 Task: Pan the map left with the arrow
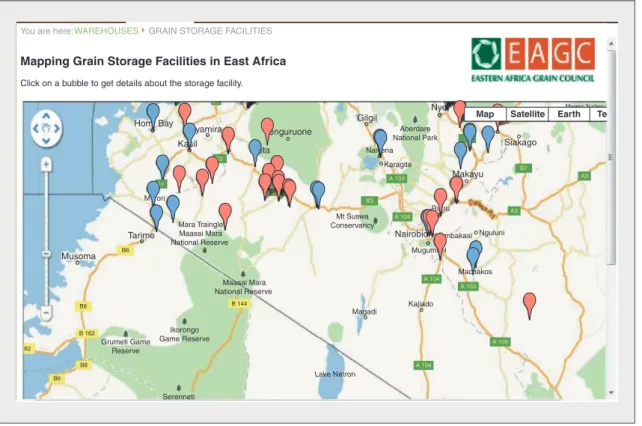(x=35, y=128)
